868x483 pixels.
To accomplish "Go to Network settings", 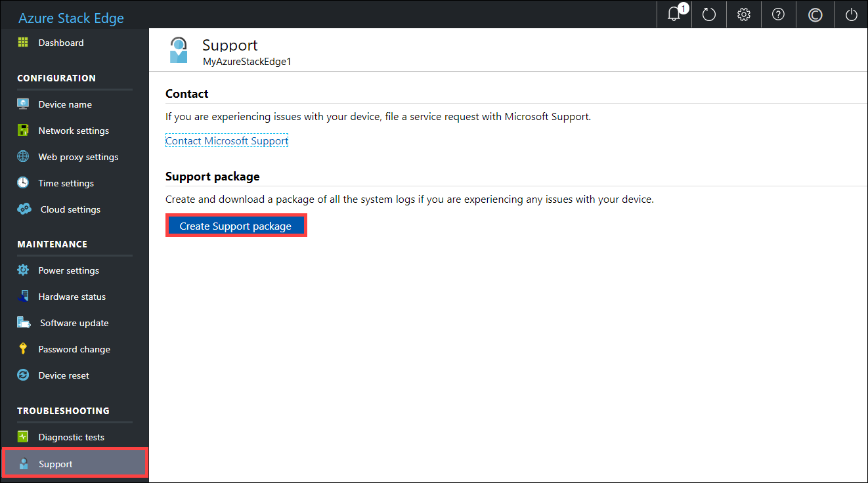I will pyautogui.click(x=74, y=131).
